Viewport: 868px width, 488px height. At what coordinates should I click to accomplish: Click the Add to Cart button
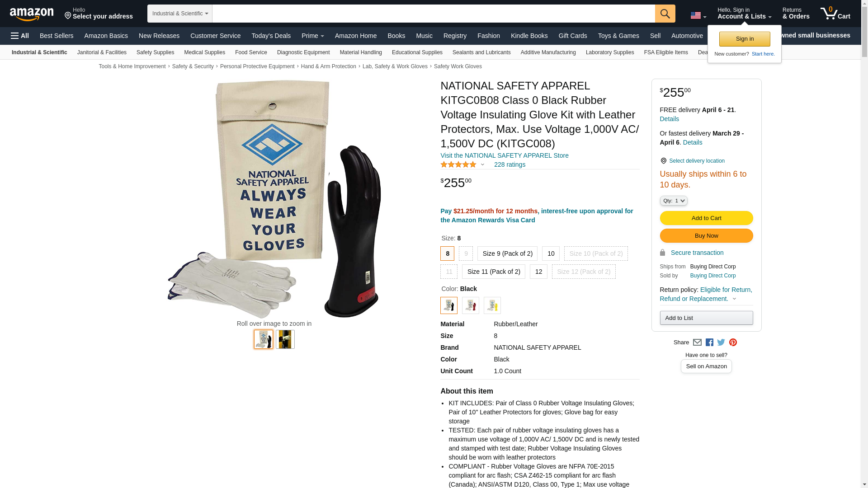(706, 218)
